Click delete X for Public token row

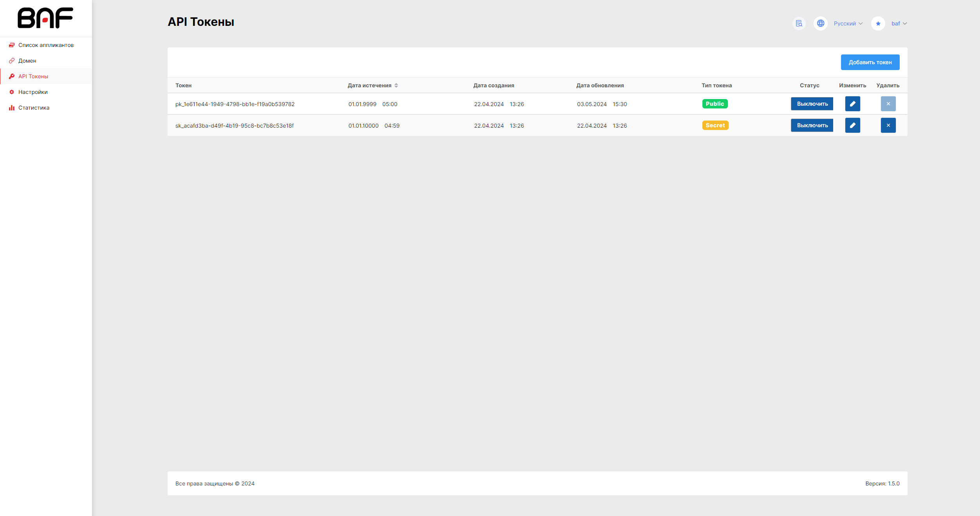tap(888, 104)
